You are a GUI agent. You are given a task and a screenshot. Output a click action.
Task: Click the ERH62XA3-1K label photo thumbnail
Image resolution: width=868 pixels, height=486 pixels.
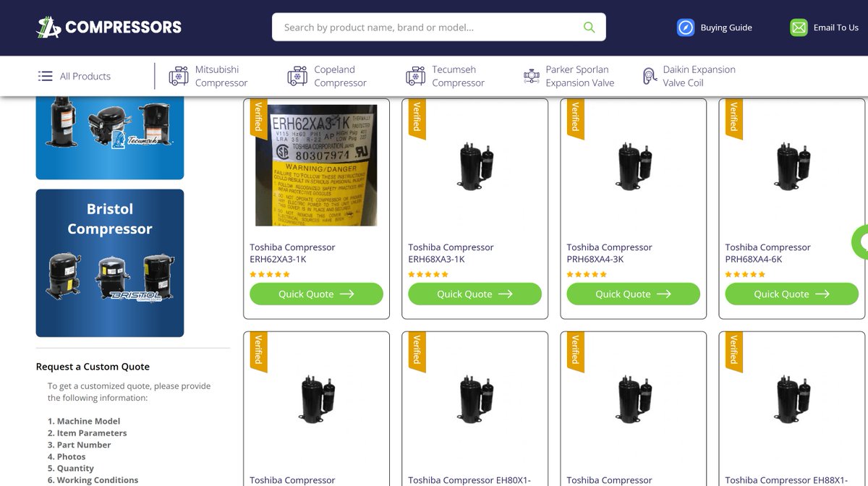coord(316,165)
